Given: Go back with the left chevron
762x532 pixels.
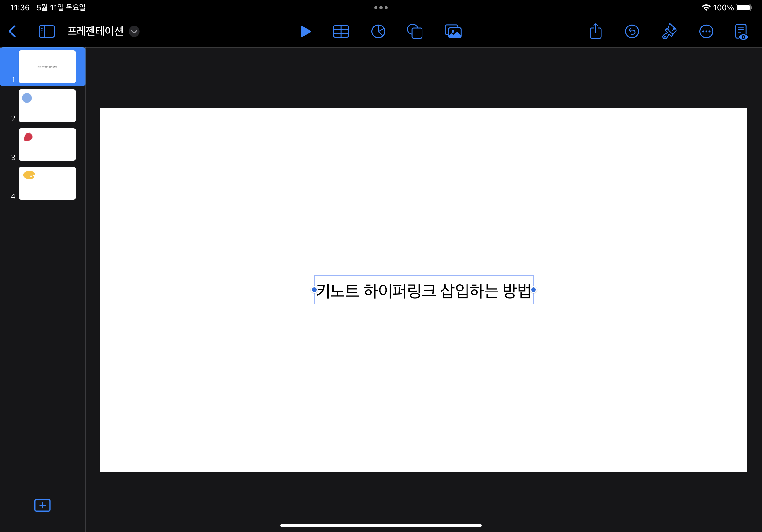Looking at the screenshot, I should (x=13, y=31).
